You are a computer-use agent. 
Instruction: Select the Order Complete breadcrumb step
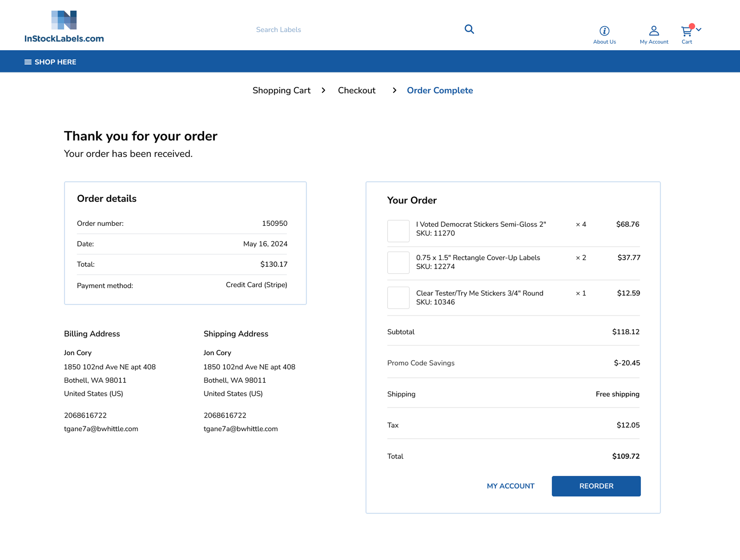[x=439, y=90]
